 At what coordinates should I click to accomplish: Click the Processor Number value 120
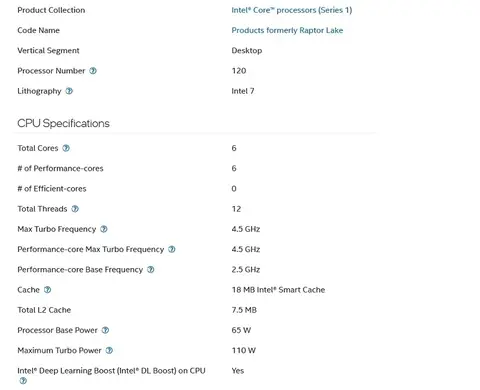239,71
